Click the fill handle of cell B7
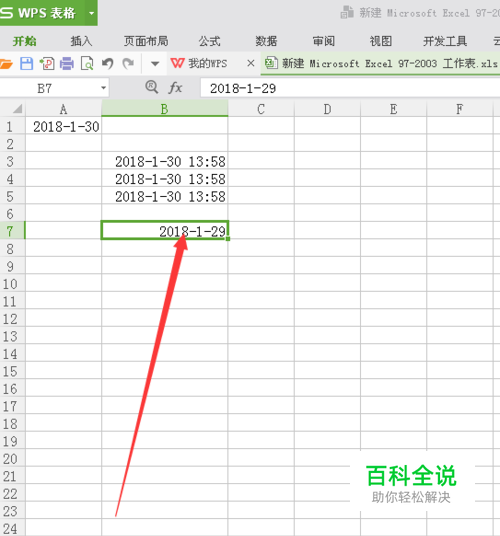Image resolution: width=500 pixels, height=536 pixels. pos(228,239)
